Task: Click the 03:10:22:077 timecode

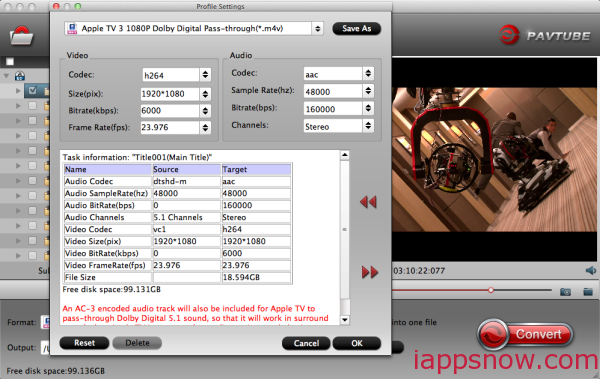Action: [x=419, y=271]
